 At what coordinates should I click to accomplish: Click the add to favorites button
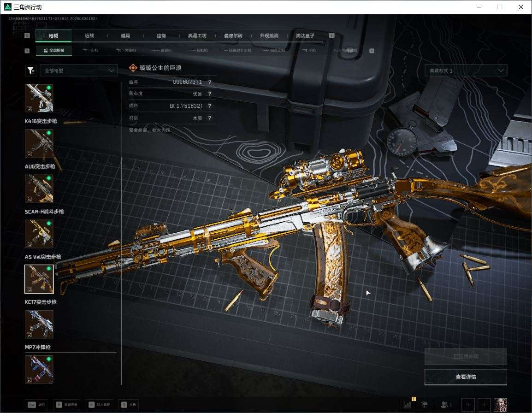99,405
